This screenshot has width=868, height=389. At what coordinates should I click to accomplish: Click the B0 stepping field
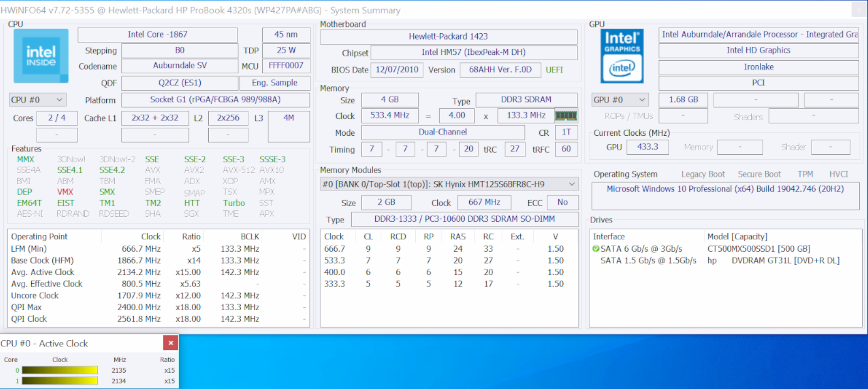pyautogui.click(x=180, y=50)
